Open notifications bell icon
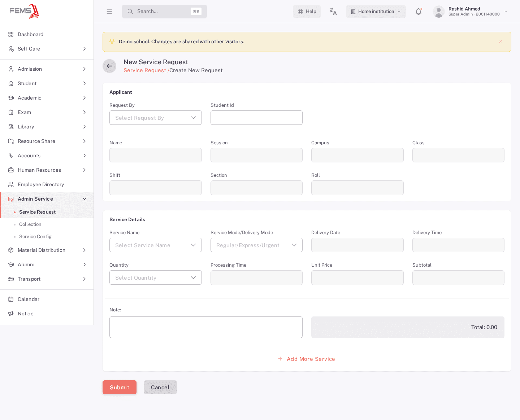 419,12
